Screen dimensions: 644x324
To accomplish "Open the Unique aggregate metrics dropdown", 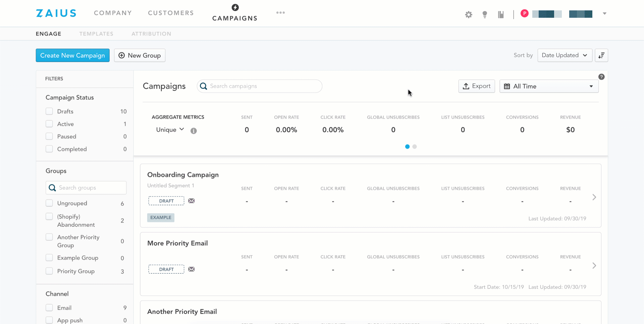I will pyautogui.click(x=170, y=130).
